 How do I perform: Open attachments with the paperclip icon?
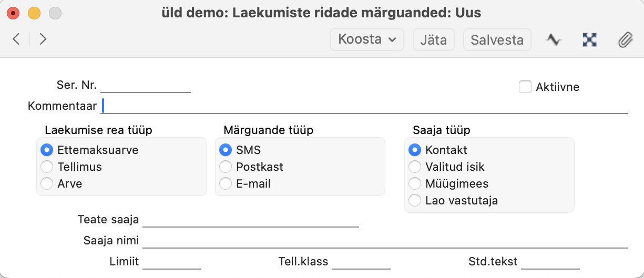625,39
